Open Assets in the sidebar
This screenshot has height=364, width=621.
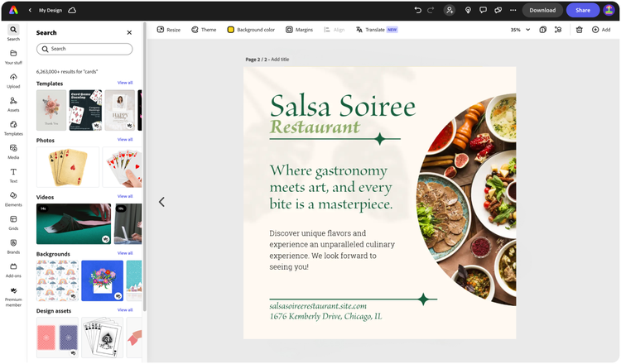coord(13,104)
